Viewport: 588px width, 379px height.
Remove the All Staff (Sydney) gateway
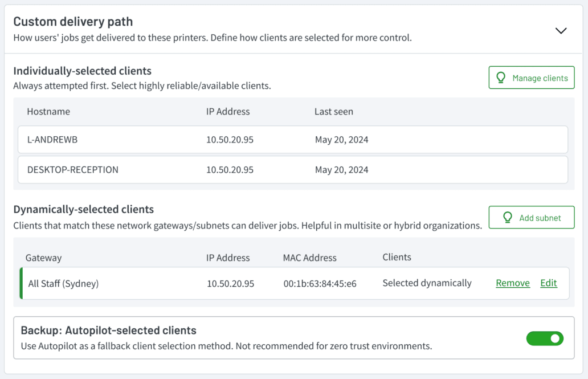click(x=512, y=283)
